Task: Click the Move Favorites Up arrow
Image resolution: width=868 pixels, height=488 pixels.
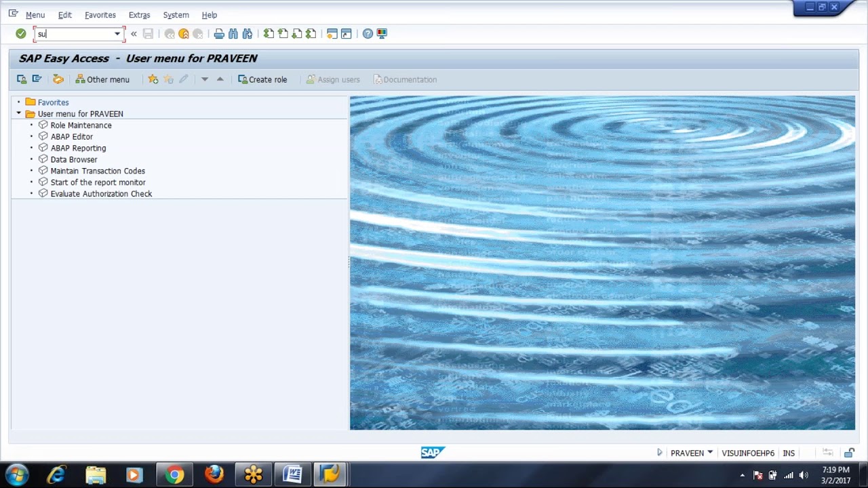Action: (x=220, y=79)
